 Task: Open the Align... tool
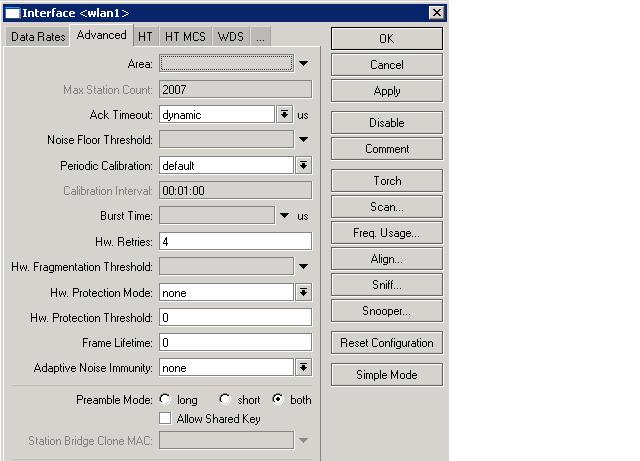tap(387, 259)
